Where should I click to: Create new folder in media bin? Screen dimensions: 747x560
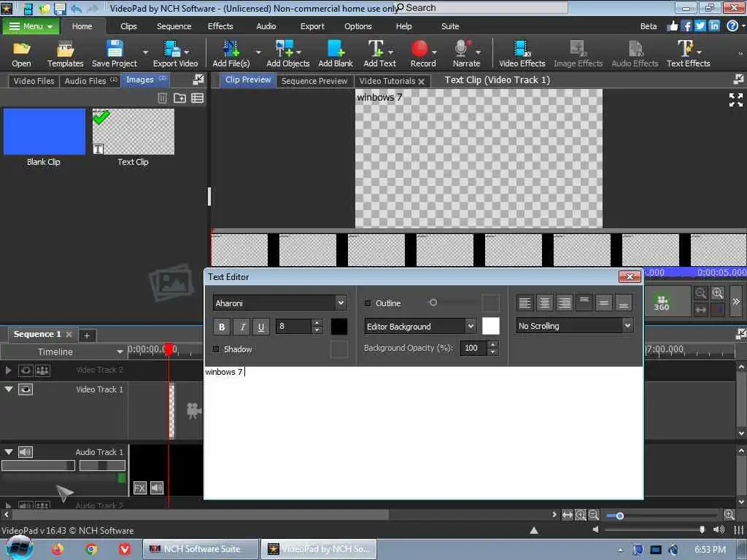pos(179,98)
